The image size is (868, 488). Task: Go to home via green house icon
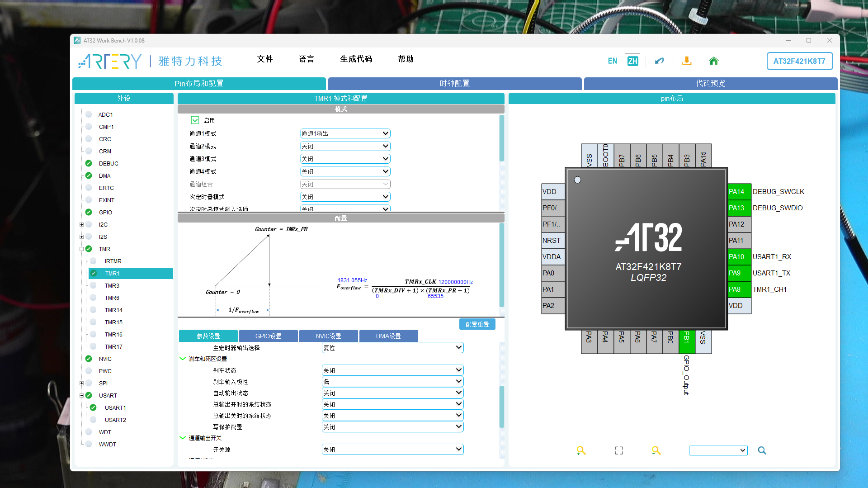click(714, 61)
